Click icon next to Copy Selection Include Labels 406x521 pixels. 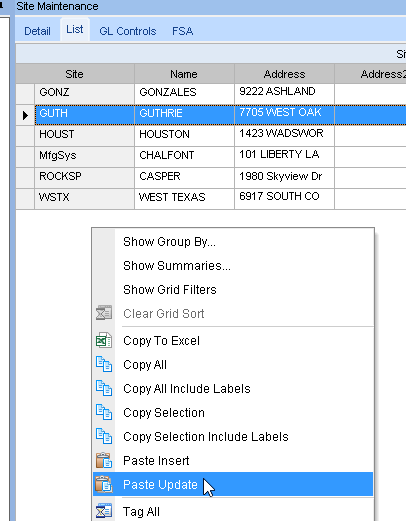104,436
